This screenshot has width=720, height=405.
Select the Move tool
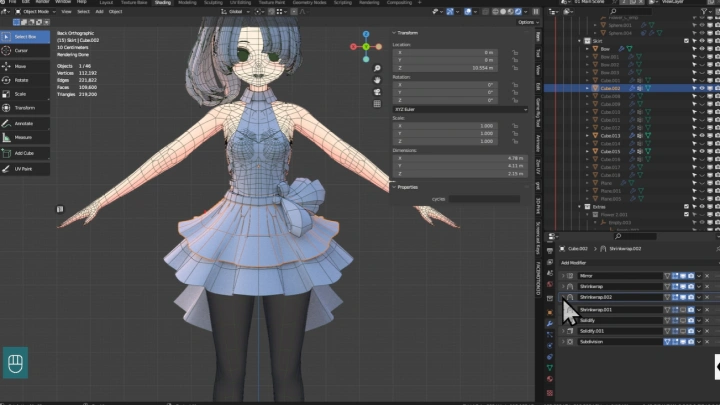point(22,65)
